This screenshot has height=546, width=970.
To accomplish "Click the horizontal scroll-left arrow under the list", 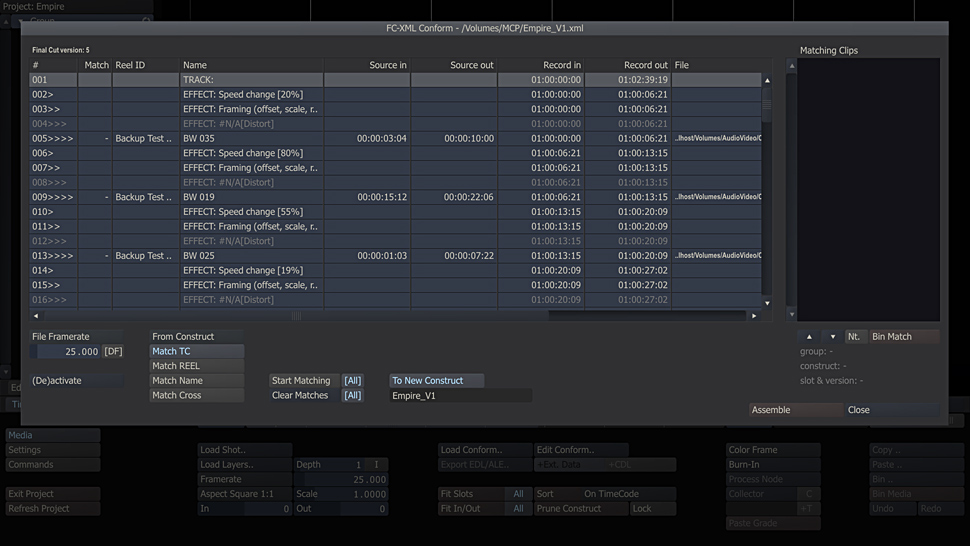I will pos(37,316).
